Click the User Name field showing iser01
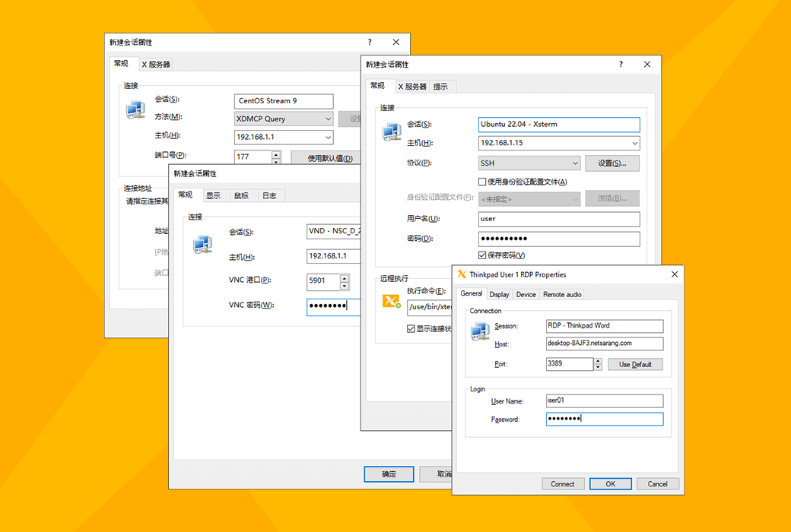Viewport: 791px width, 532px height. [605, 401]
